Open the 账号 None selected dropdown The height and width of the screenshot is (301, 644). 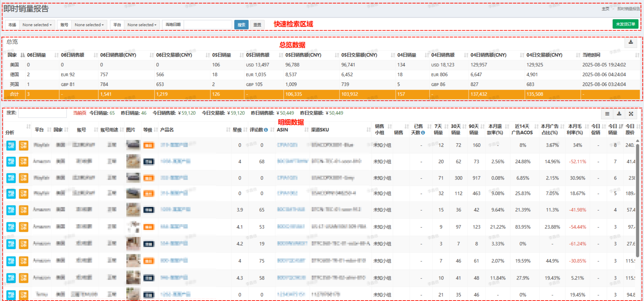point(89,25)
